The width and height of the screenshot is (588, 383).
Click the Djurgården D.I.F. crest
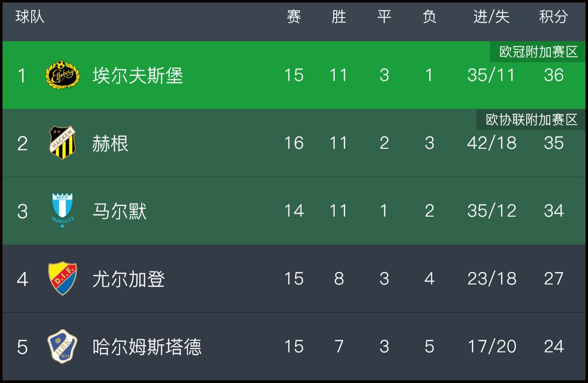pyautogui.click(x=63, y=278)
